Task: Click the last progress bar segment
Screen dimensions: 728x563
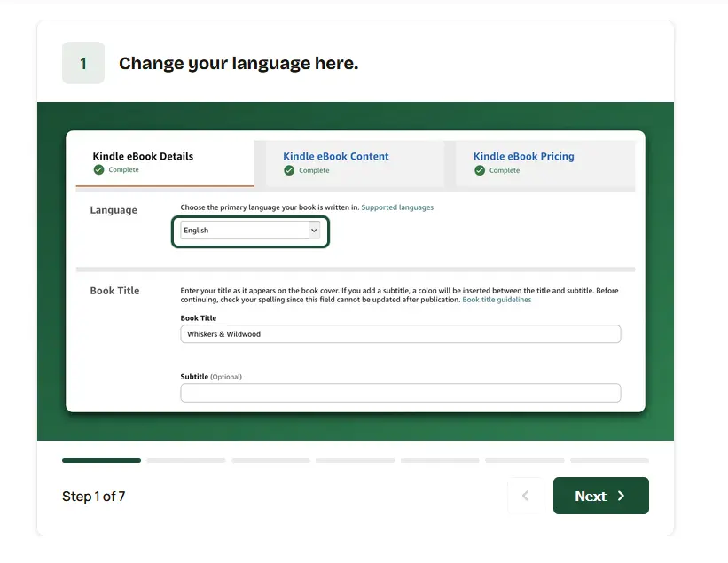Action: (x=609, y=460)
